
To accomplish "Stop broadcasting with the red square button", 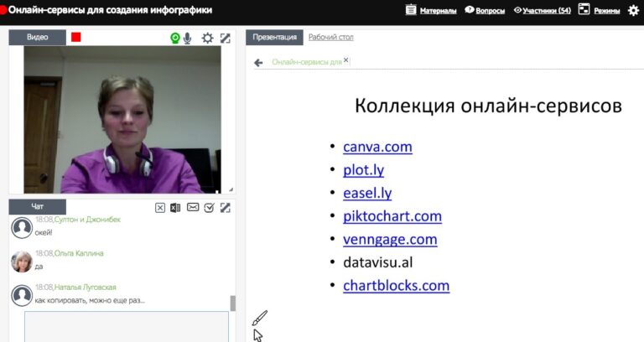I will coord(76,37).
